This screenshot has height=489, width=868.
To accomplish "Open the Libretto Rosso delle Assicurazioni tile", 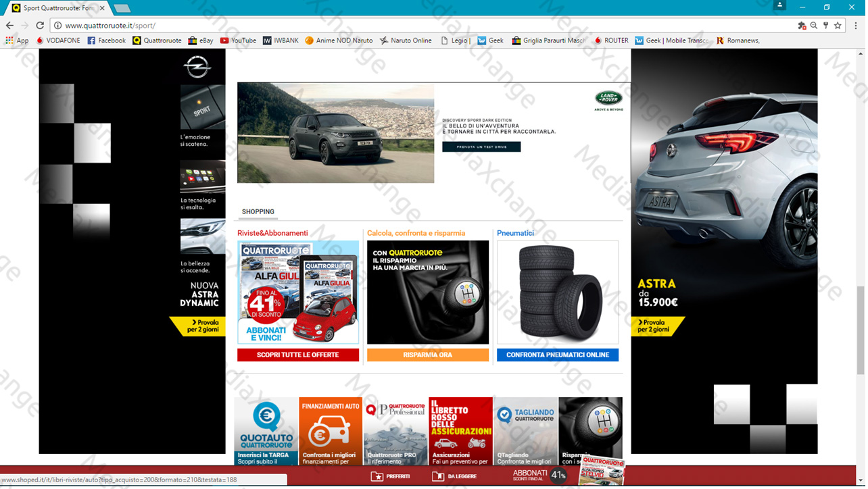I will click(460, 431).
